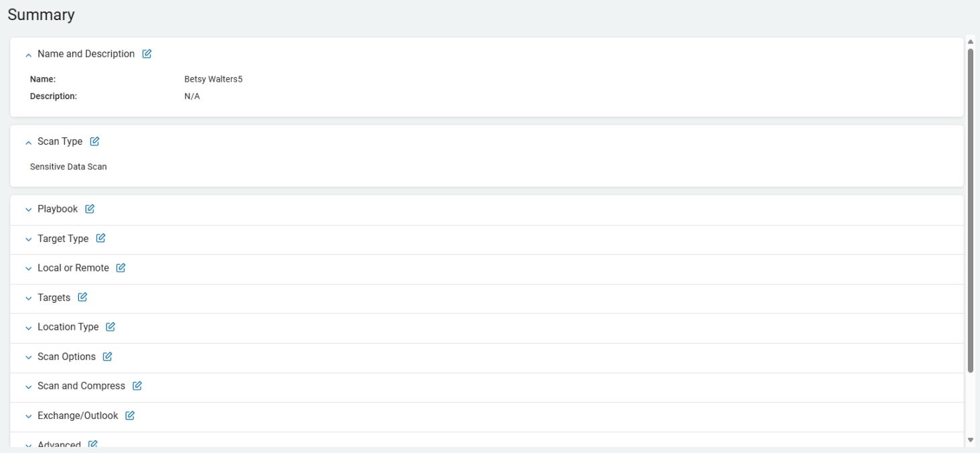
Task: Click the vertical scrollbar thumb
Action: coord(971,208)
